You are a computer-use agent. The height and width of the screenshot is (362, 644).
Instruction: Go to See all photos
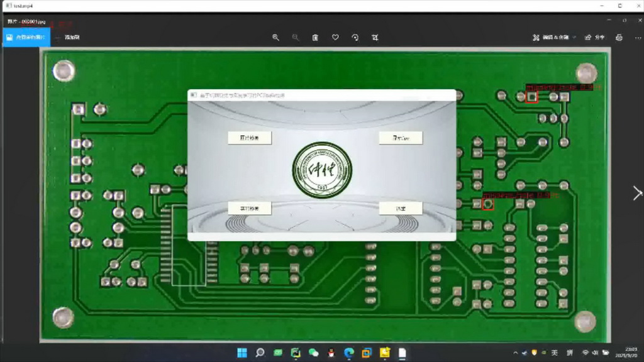tap(26, 38)
